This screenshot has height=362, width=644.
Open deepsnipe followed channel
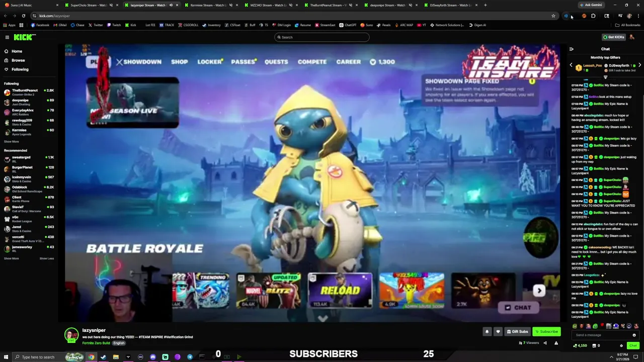[x=29, y=102]
